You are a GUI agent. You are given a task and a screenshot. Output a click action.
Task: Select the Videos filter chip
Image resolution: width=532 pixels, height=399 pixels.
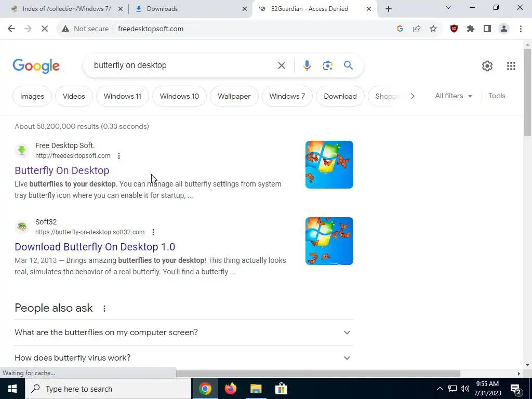[x=74, y=96]
